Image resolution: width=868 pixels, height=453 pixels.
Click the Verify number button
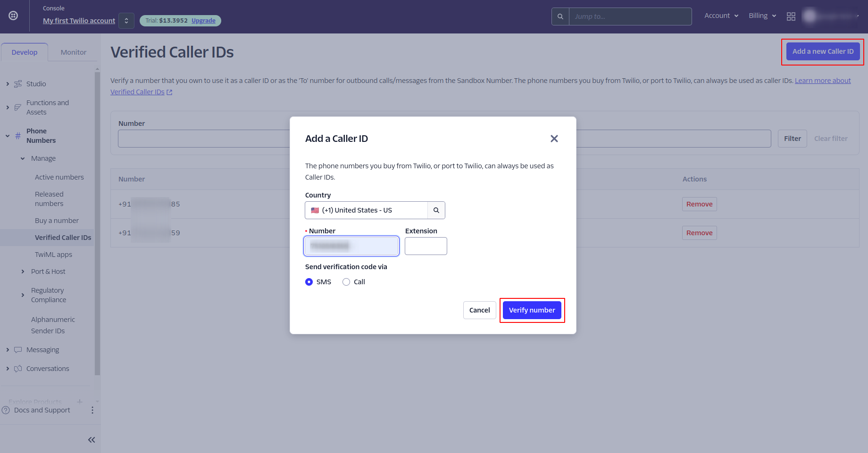532,310
